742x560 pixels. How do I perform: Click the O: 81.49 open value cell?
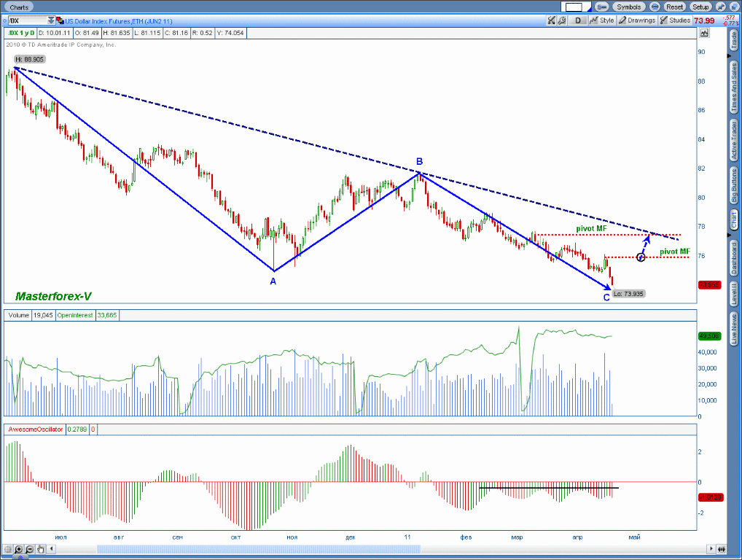(87, 33)
